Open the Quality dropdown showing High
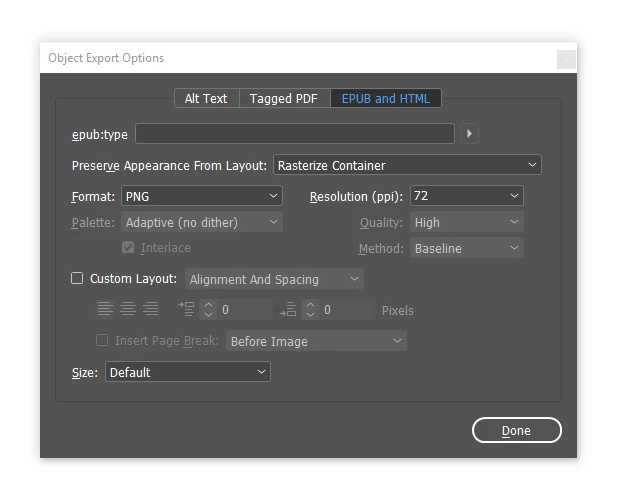 [x=466, y=222]
